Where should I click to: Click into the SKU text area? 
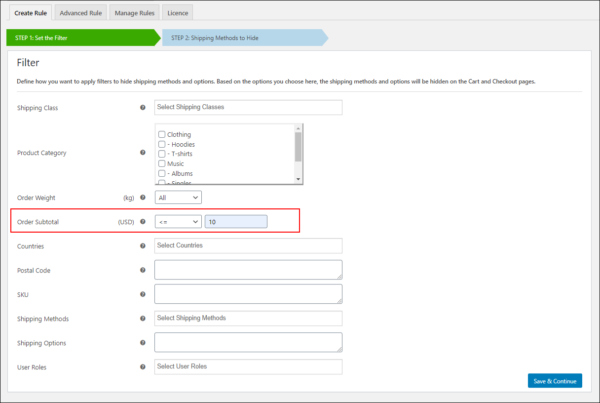point(248,294)
